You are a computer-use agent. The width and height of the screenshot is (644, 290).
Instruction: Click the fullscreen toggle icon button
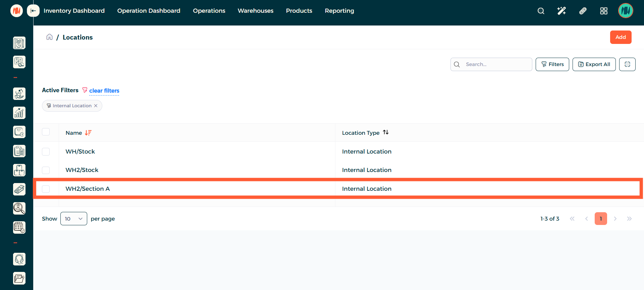pos(627,64)
